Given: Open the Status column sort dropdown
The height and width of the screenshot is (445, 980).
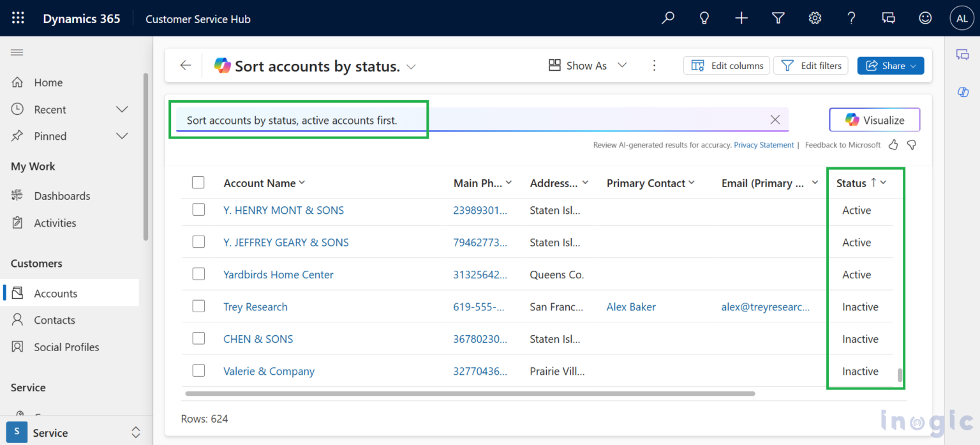Looking at the screenshot, I should pos(884,183).
